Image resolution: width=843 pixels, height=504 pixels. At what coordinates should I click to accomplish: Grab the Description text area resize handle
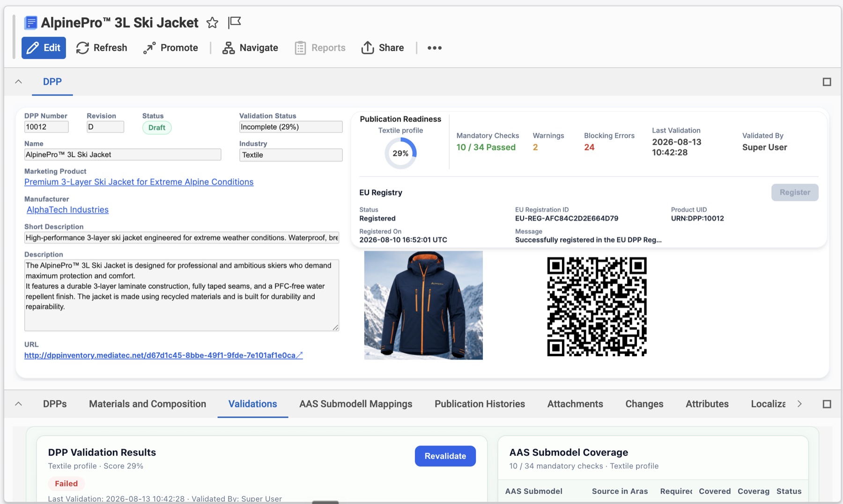tap(335, 328)
